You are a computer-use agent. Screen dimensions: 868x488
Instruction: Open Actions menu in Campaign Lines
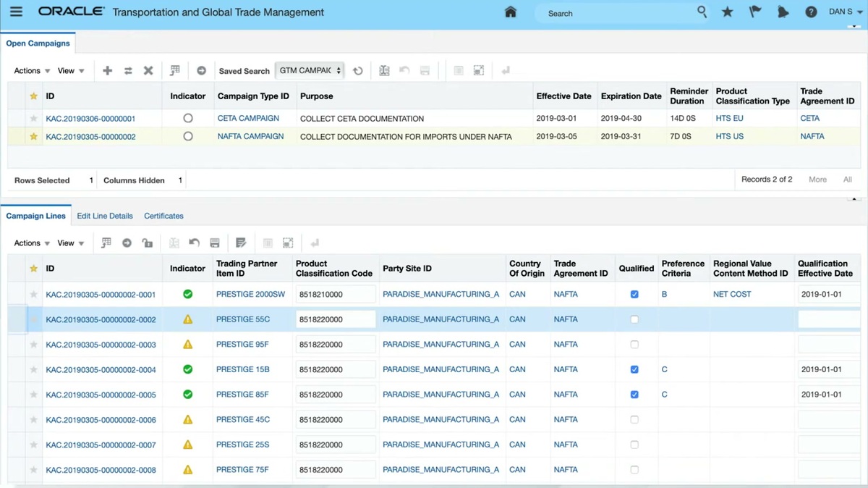tap(32, 243)
